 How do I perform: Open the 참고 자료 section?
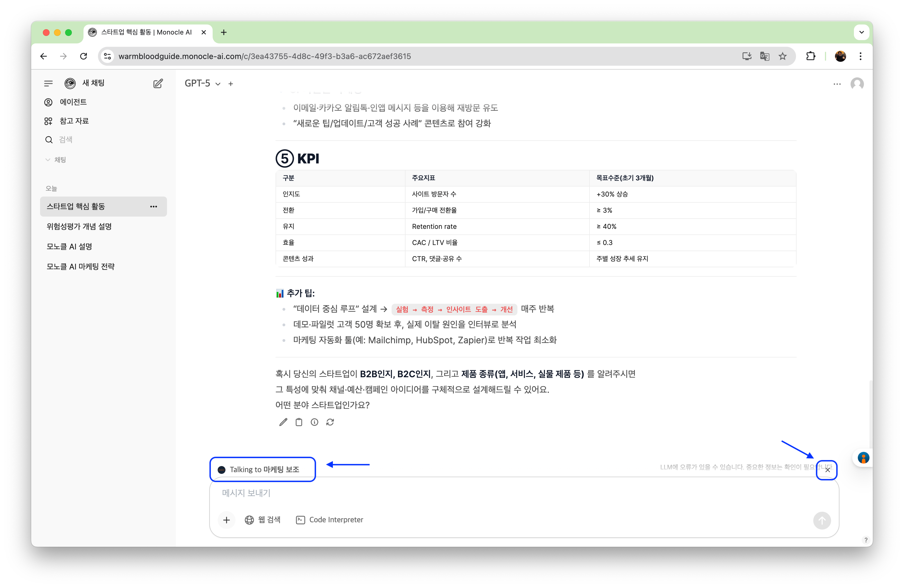74,121
